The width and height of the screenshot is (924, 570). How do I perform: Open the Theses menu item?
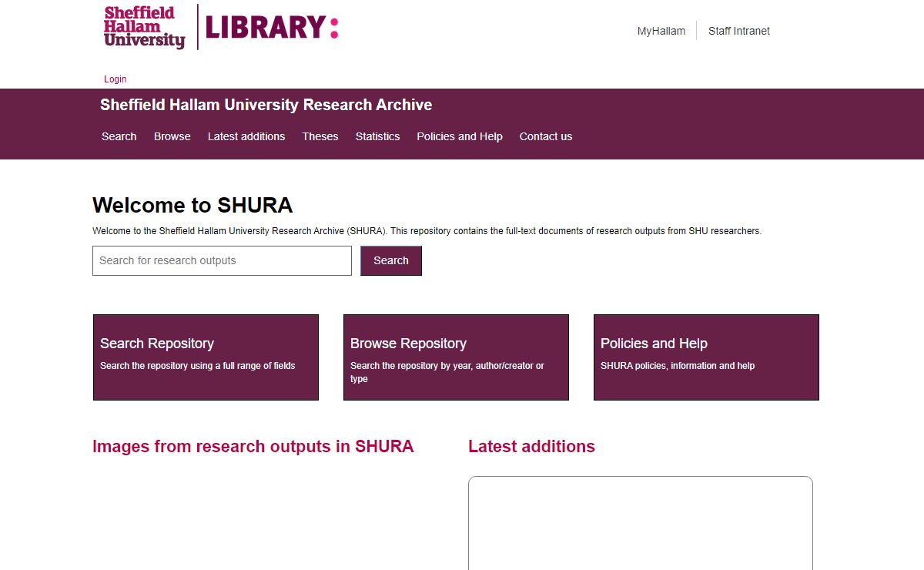(320, 136)
